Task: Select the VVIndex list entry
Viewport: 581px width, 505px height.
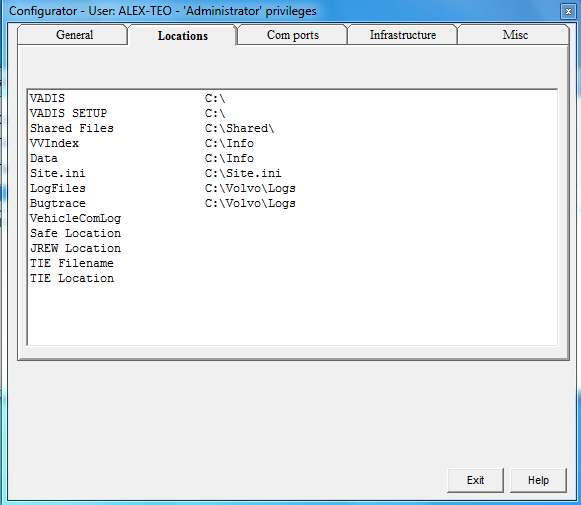Action: [292, 143]
